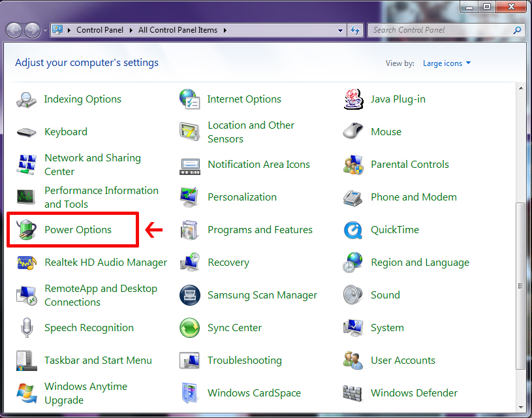Go forward with the Forward arrow button

(x=32, y=30)
